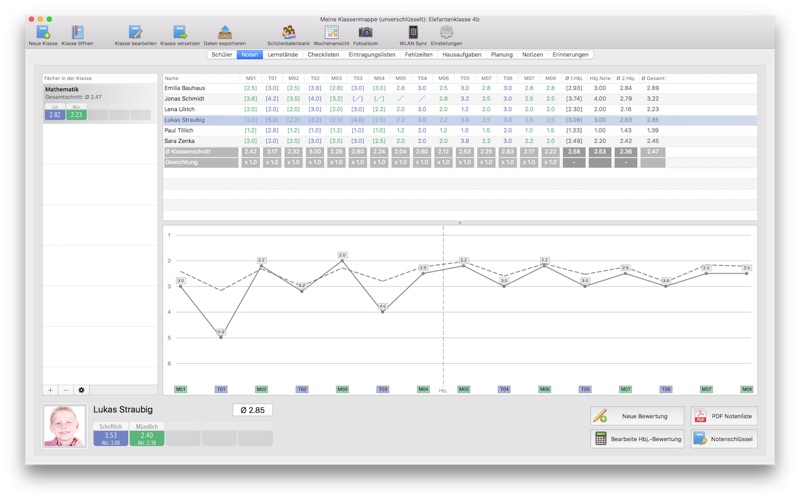Switch to the Checklisten tab
This screenshot has height=500, width=800.
click(323, 55)
